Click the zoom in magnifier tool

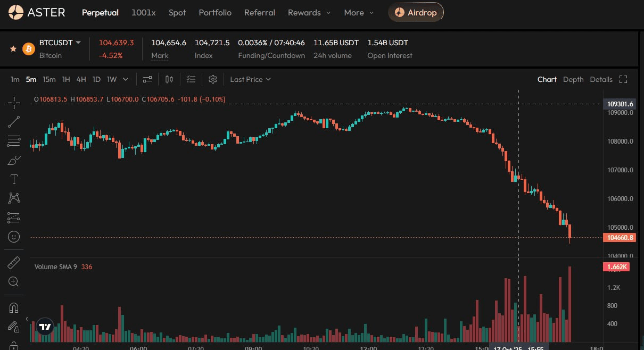point(14,281)
